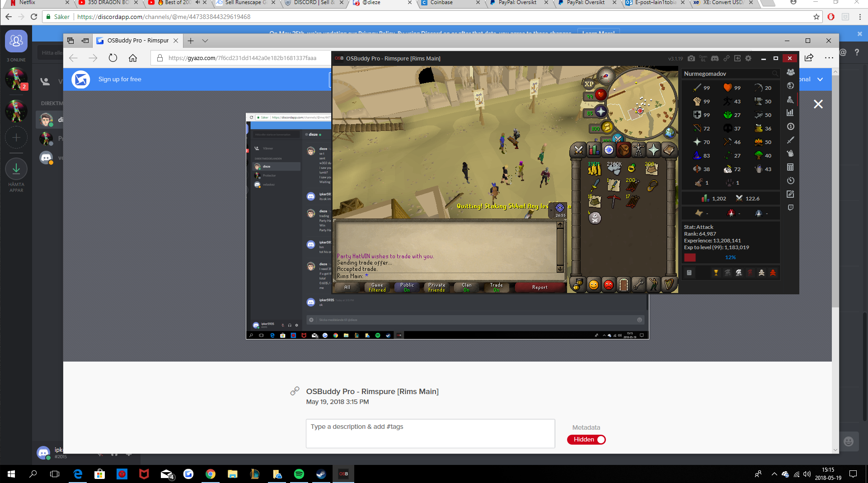Open the calculator panel in OSBuddy sidebar

(790, 167)
